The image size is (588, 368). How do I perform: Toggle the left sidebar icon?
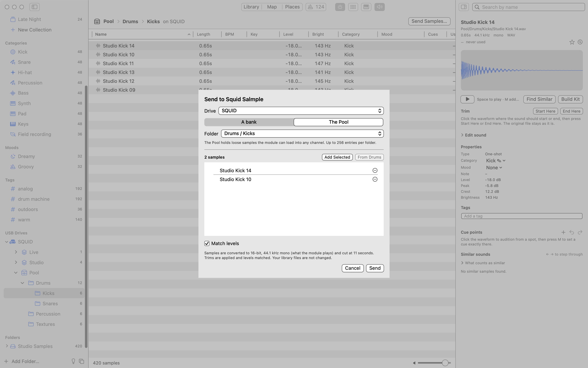[x=35, y=7]
